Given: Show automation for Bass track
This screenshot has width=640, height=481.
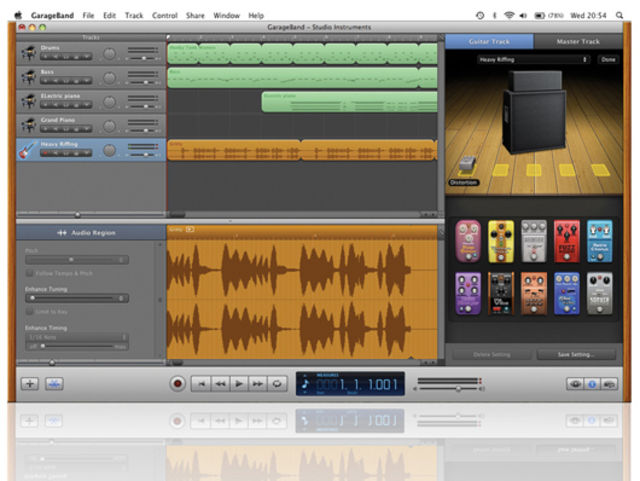Looking at the screenshot, I should click(87, 81).
